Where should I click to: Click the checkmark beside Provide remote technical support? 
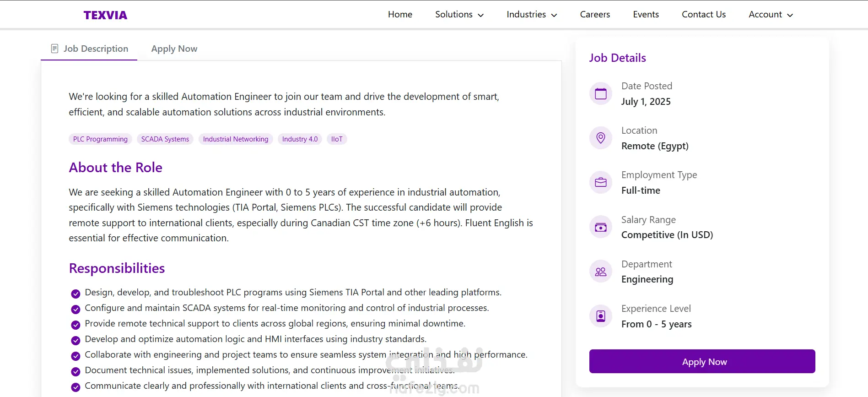tap(75, 325)
